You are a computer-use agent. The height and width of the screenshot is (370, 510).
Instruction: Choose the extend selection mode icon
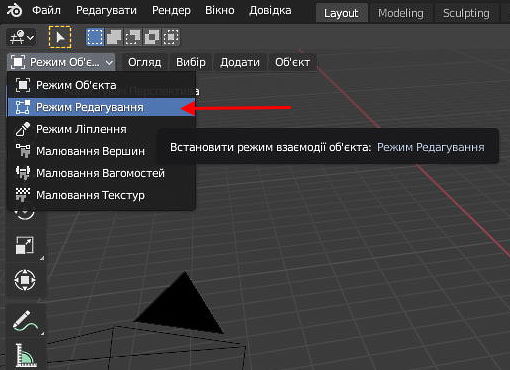click(x=114, y=37)
